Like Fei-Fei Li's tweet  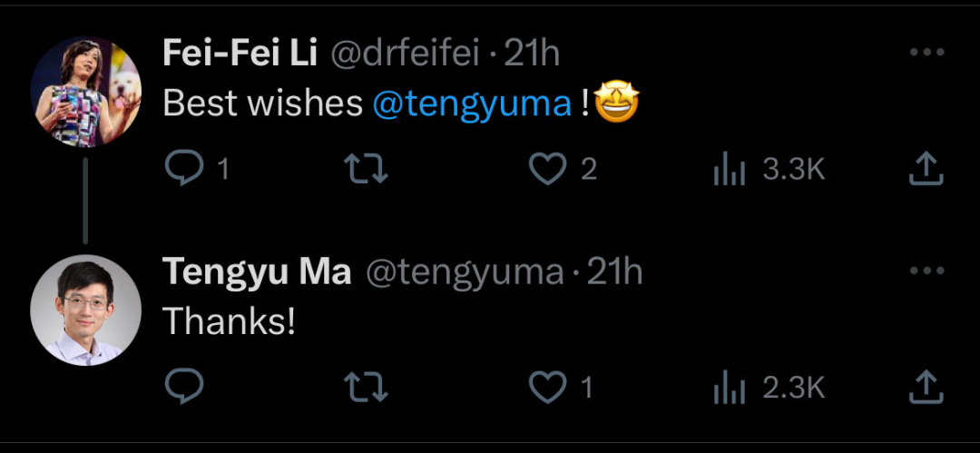[547, 169]
